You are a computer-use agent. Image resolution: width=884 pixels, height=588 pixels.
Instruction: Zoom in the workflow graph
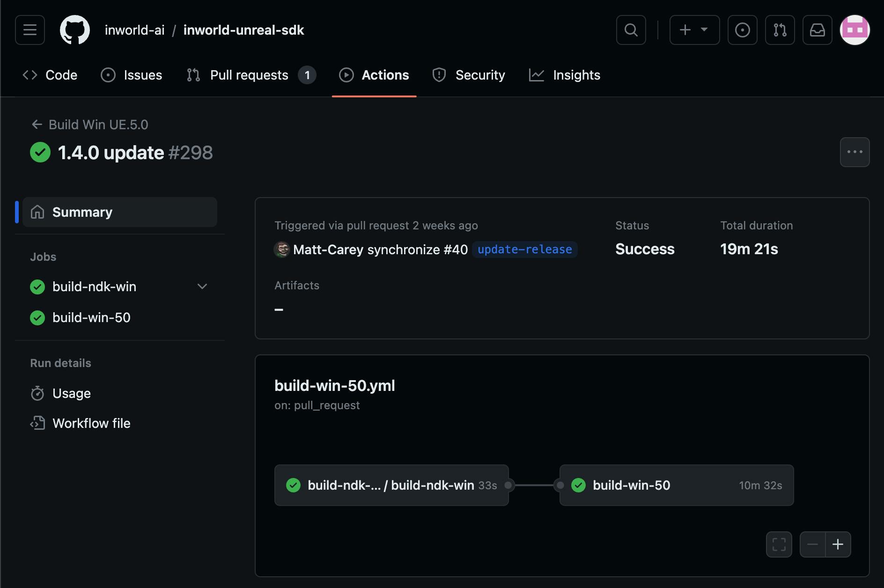(x=838, y=544)
